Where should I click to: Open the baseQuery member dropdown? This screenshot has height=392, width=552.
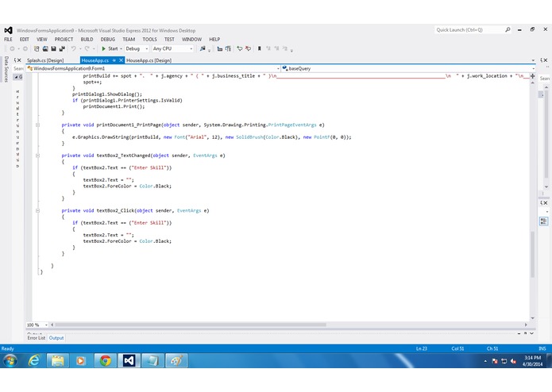(408, 68)
